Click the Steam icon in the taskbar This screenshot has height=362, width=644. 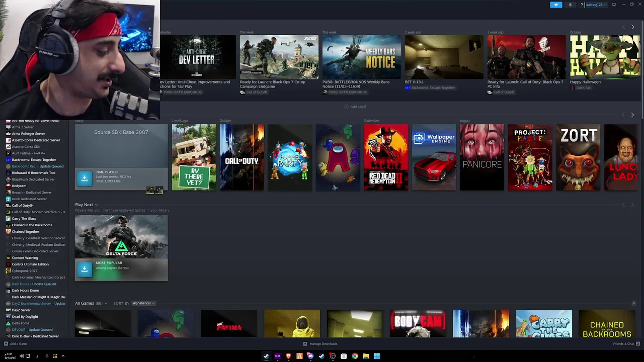(266, 356)
